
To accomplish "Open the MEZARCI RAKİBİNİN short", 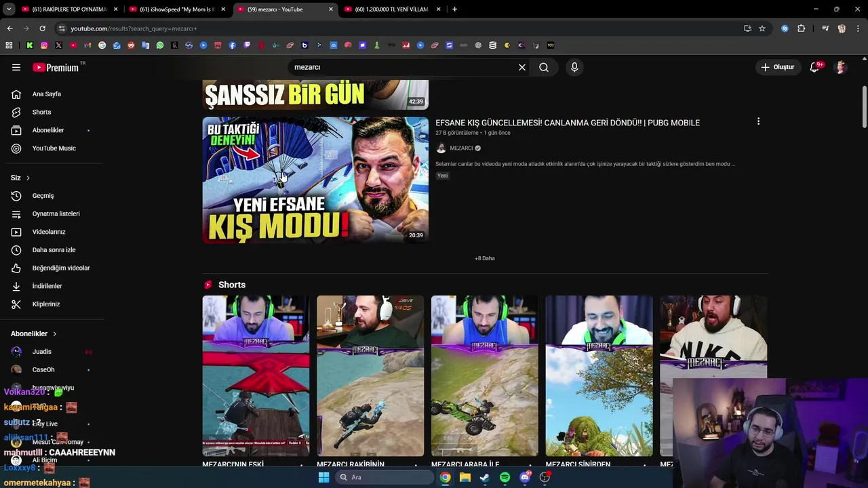I will [370, 376].
